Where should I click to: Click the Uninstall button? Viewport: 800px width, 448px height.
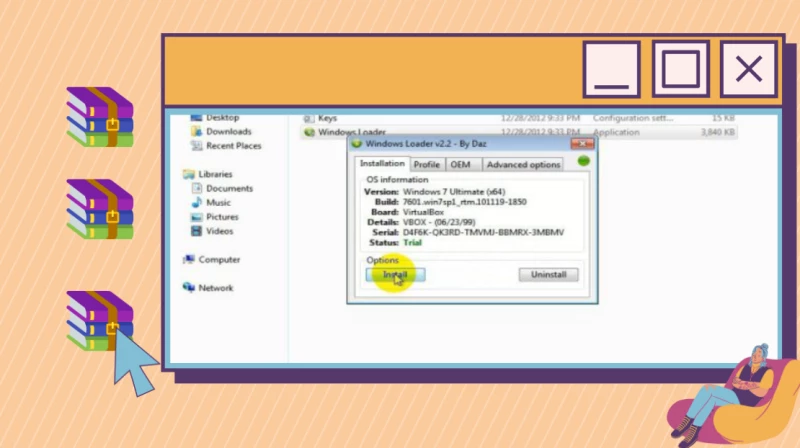(x=548, y=274)
